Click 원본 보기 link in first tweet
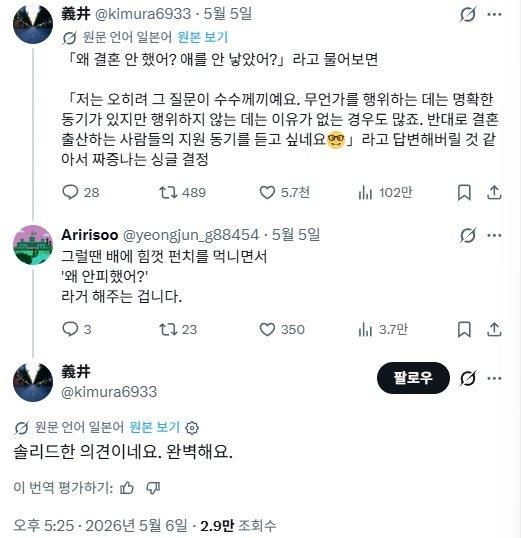Image resolution: width=521 pixels, height=538 pixels. (x=202, y=37)
